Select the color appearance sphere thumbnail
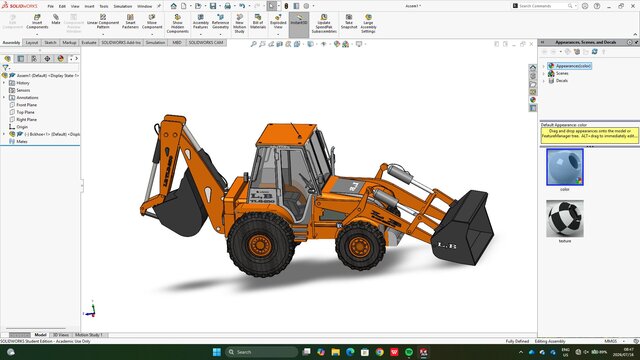This screenshot has width=640, height=360. click(x=565, y=167)
